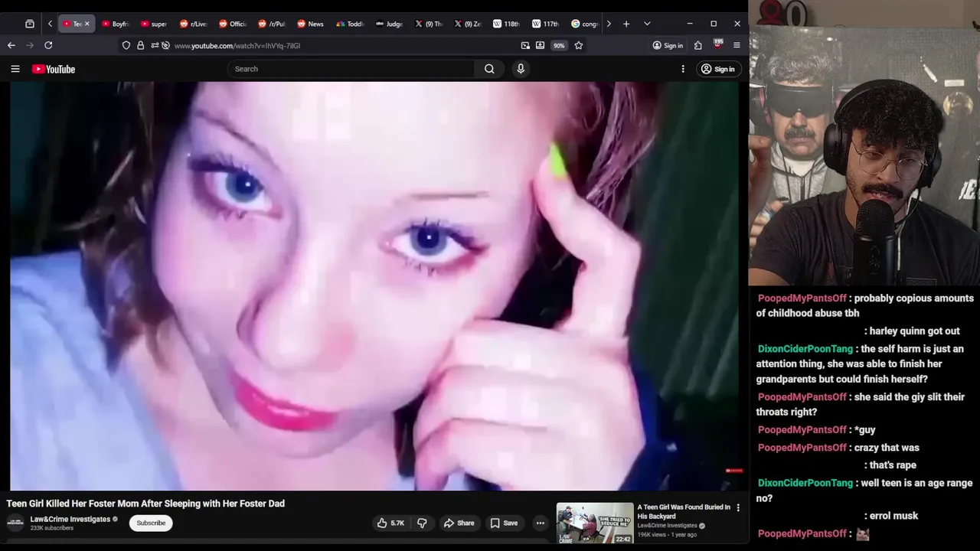Open the Firefox View icon before the tabs
980x551 pixels.
30,24
